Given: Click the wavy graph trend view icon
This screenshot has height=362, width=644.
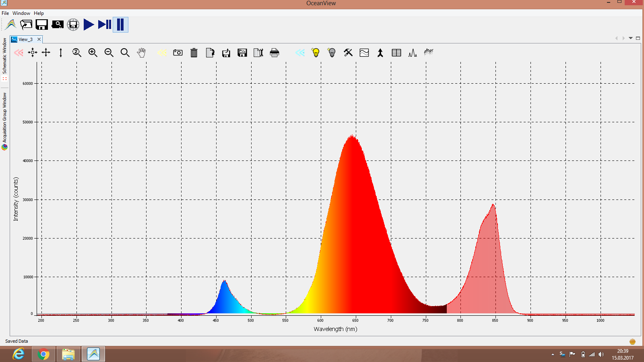Looking at the screenshot, I should pos(364,53).
